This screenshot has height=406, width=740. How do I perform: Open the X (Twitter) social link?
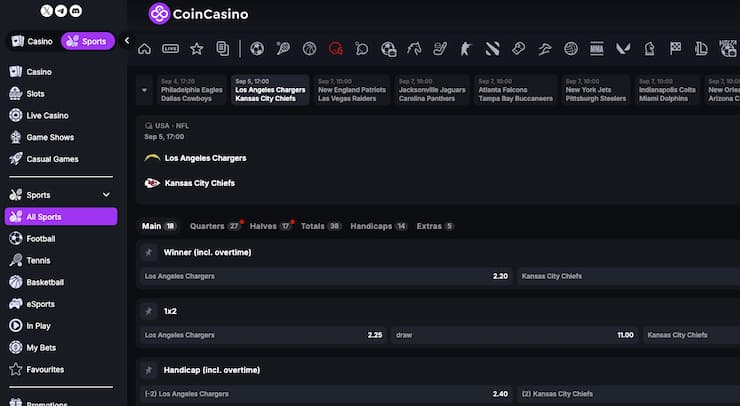pos(46,10)
